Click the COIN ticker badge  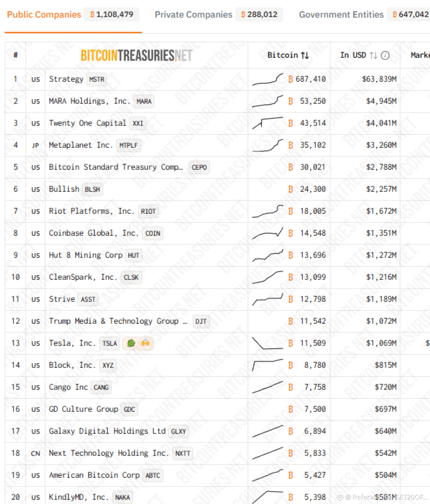[153, 234]
